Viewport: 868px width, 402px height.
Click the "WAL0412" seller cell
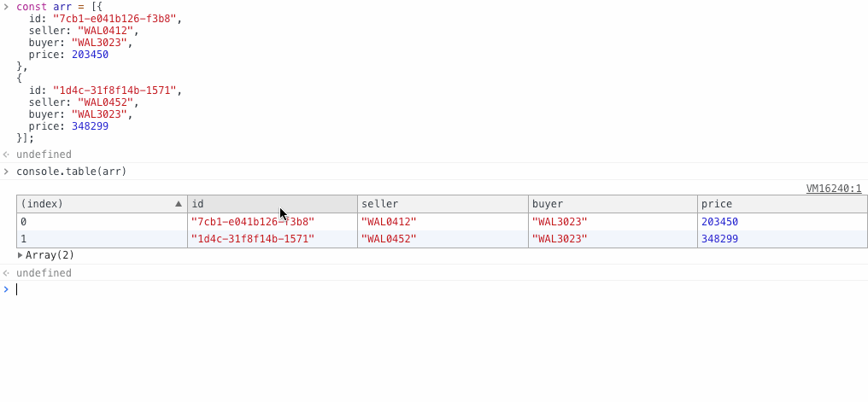443,222
